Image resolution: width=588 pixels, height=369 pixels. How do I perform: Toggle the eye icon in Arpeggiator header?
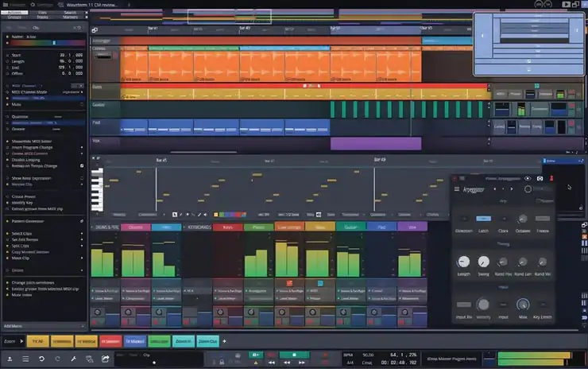[528, 179]
